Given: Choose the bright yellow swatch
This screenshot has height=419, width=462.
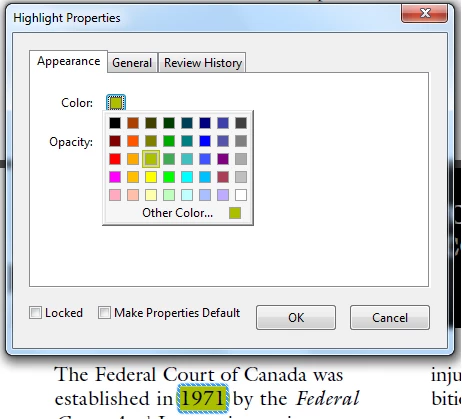Looking at the screenshot, I should [151, 177].
